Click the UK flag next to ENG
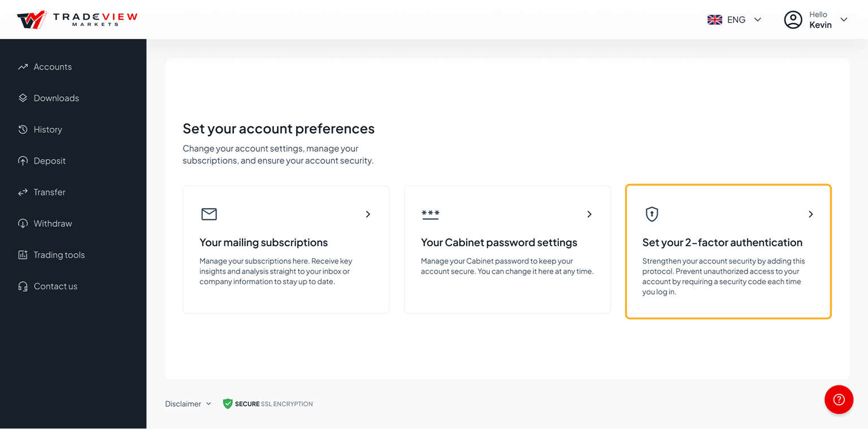This screenshot has width=868, height=429. coord(714,19)
